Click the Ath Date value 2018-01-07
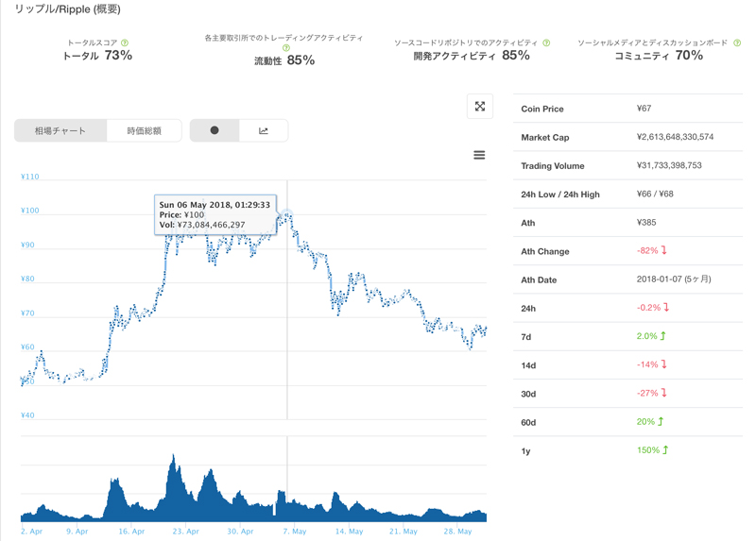 click(674, 279)
